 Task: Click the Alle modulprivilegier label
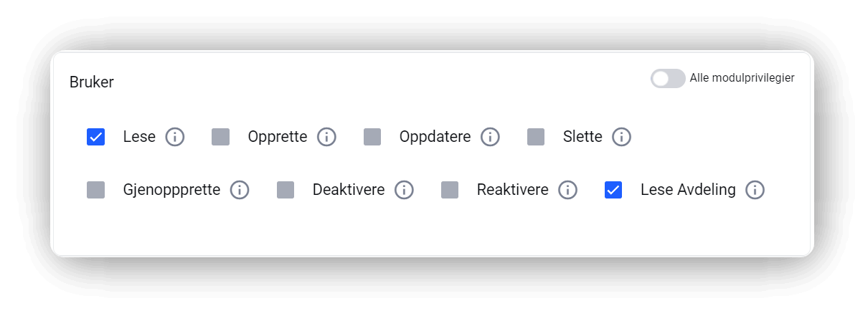coord(742,78)
